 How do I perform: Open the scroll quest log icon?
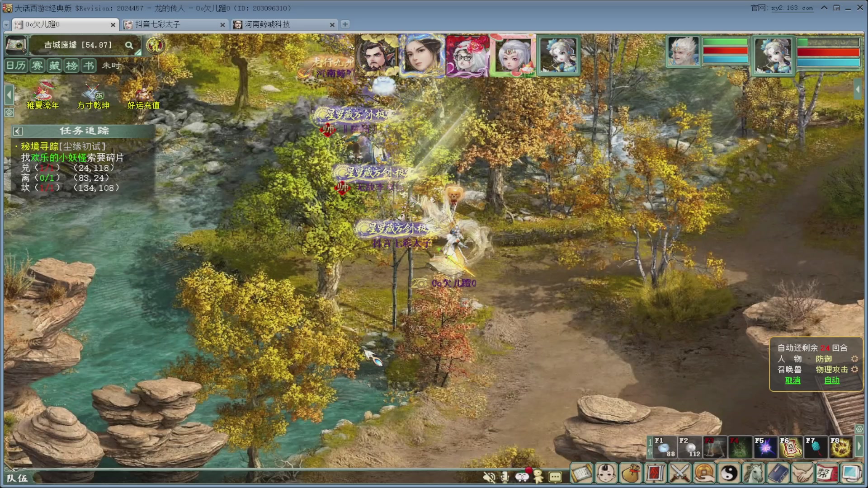pos(581,474)
